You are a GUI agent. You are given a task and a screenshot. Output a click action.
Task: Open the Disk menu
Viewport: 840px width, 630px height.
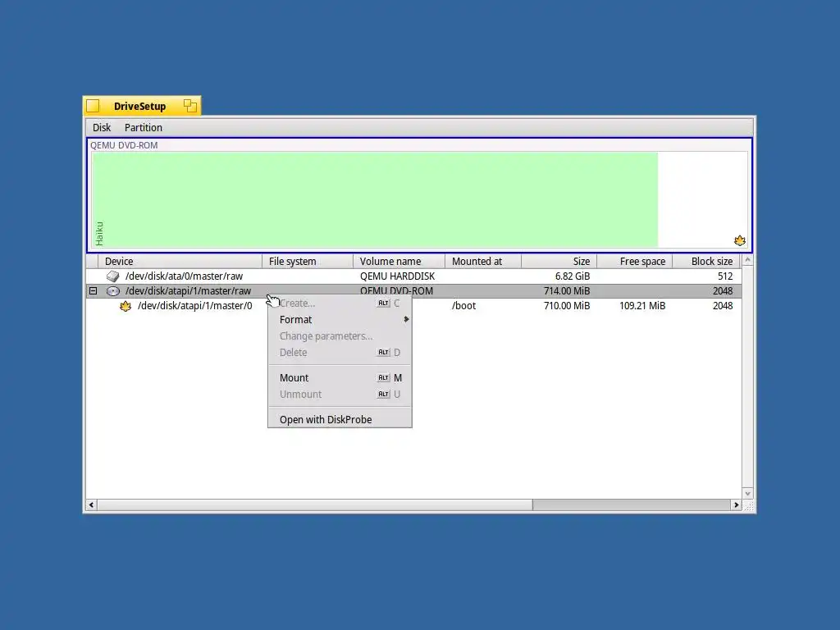coord(101,127)
